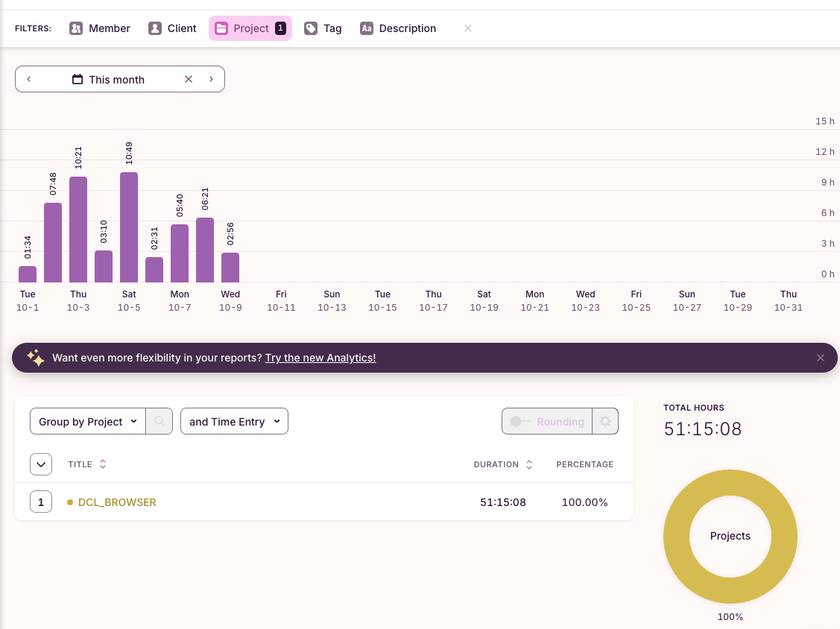Select the Sat 10-5 bar labeled 10:49
This screenshot has width=840, height=629.
(x=128, y=227)
